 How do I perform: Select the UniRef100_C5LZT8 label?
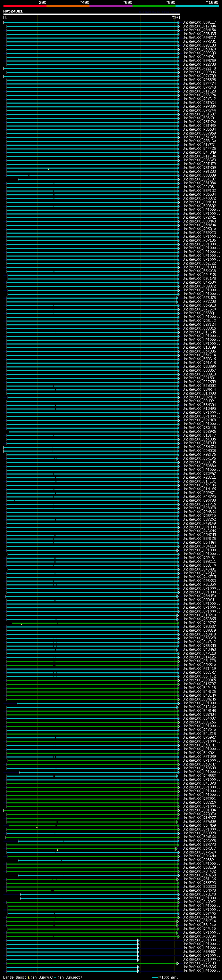click(x=199, y=661)
